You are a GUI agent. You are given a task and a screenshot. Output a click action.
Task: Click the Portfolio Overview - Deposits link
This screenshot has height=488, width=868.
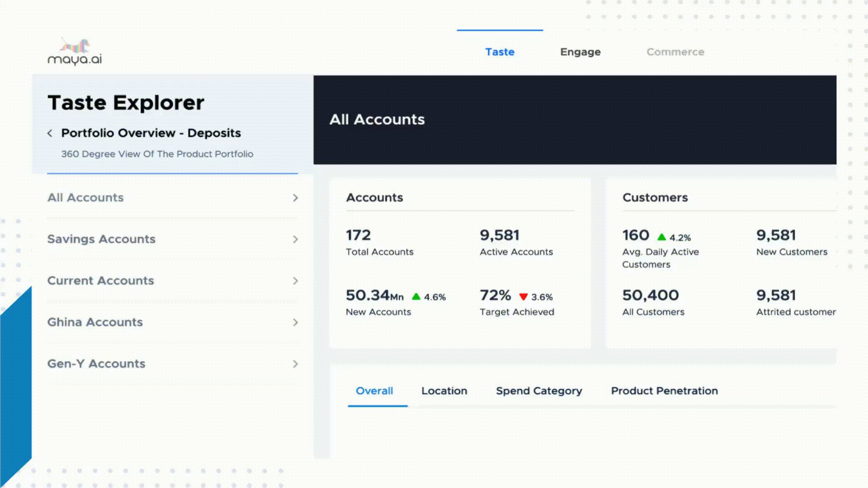(151, 133)
